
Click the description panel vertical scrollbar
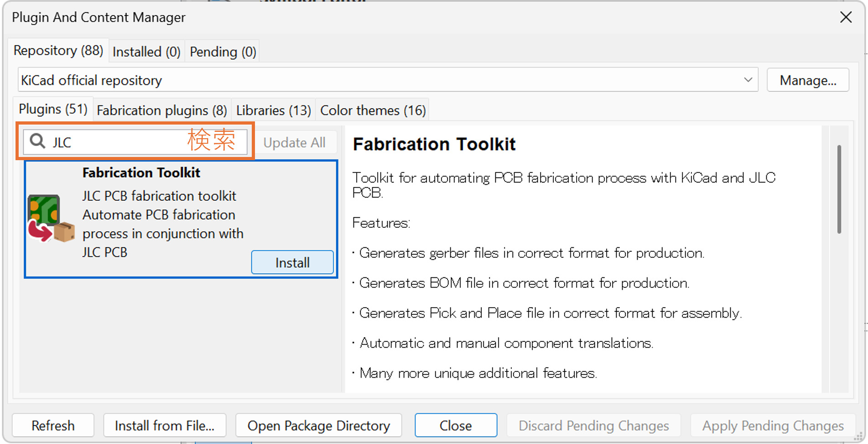click(x=839, y=189)
